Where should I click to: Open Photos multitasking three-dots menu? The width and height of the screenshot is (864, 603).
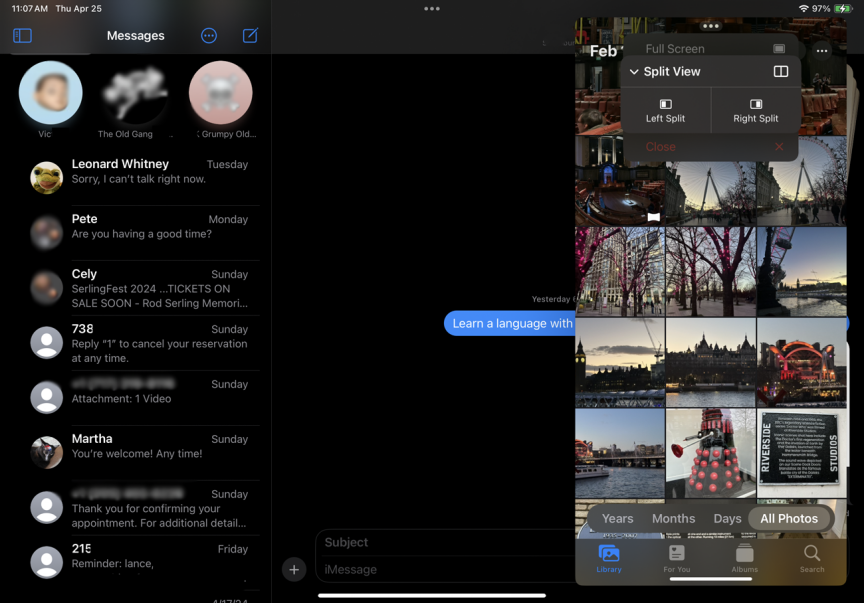(711, 26)
